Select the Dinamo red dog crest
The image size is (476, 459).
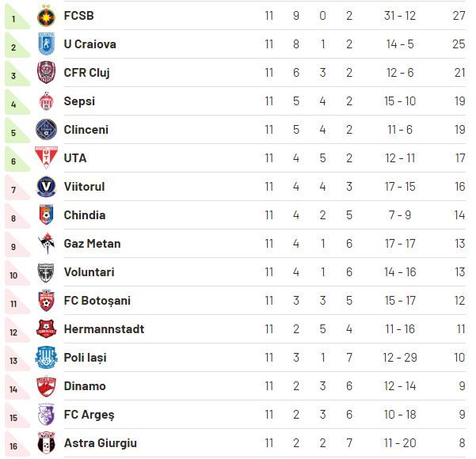pos(46,386)
